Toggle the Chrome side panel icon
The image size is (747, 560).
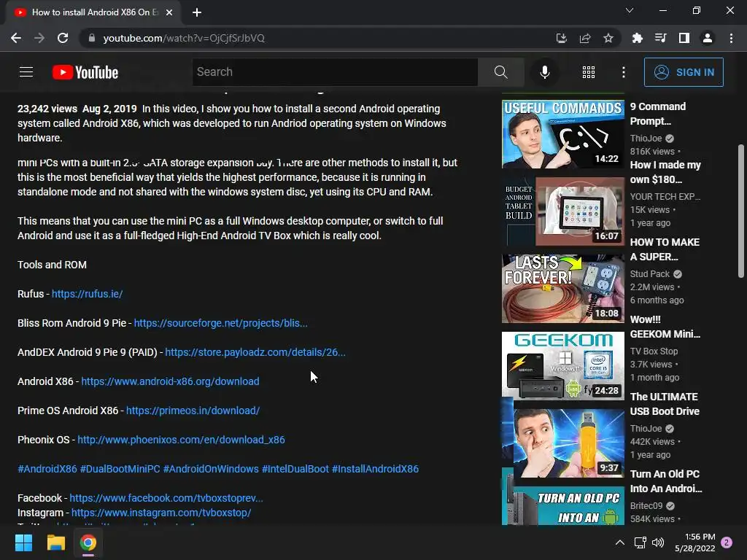(684, 38)
